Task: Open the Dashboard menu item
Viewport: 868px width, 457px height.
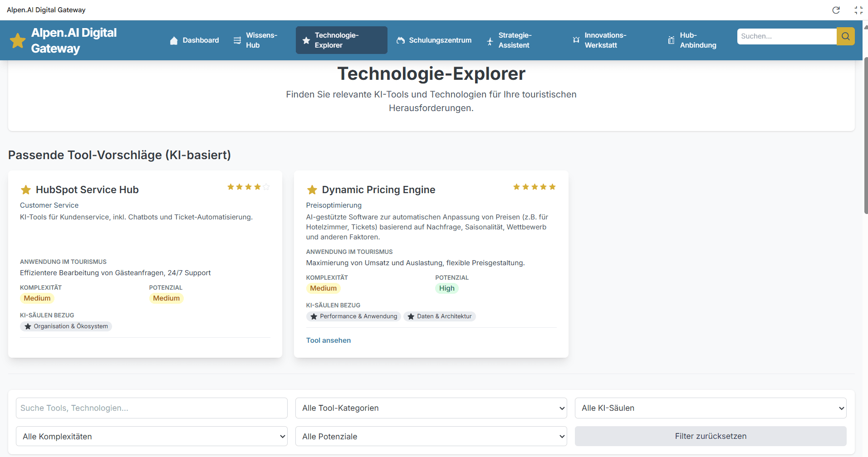Action: (x=194, y=40)
